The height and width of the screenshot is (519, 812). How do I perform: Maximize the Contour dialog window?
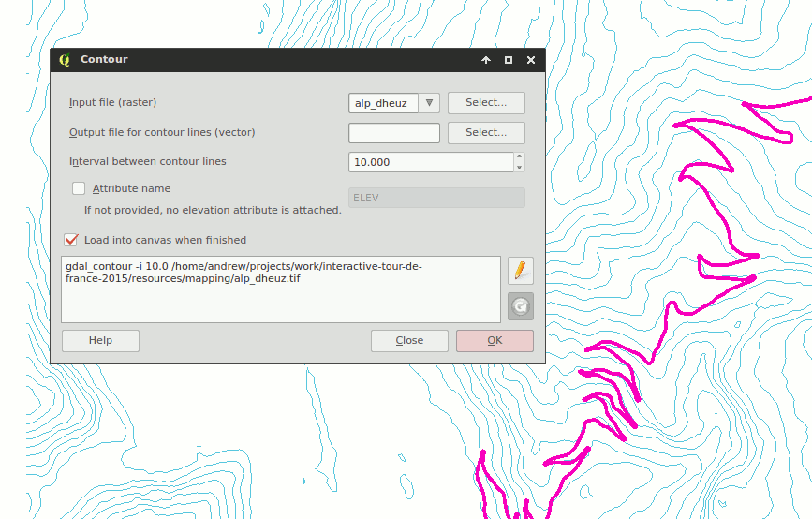click(509, 60)
